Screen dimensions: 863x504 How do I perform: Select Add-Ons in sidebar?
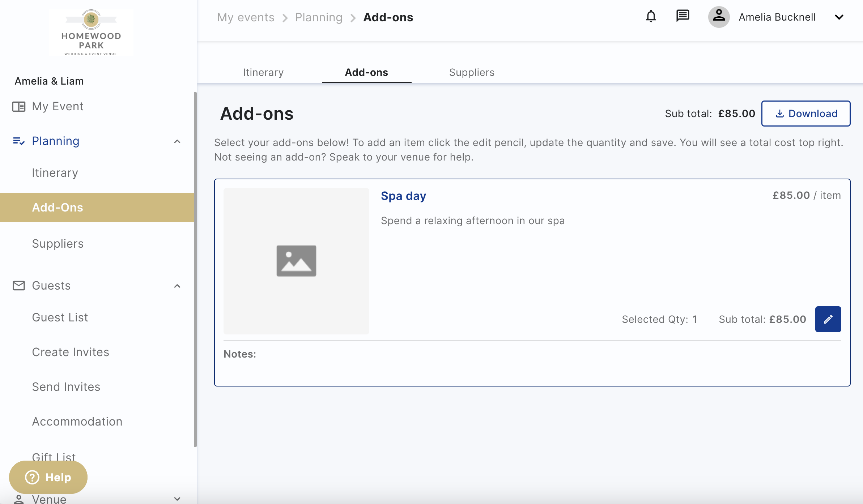97,208
